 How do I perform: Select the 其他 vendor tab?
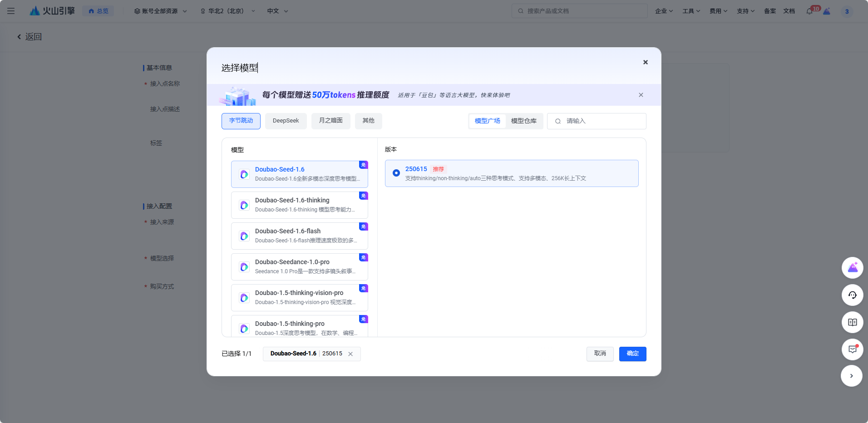point(369,121)
